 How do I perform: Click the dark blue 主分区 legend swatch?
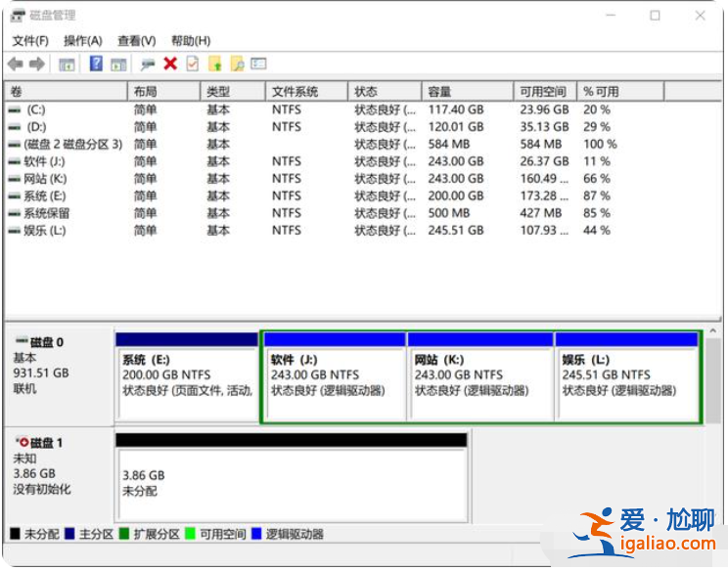(x=69, y=534)
